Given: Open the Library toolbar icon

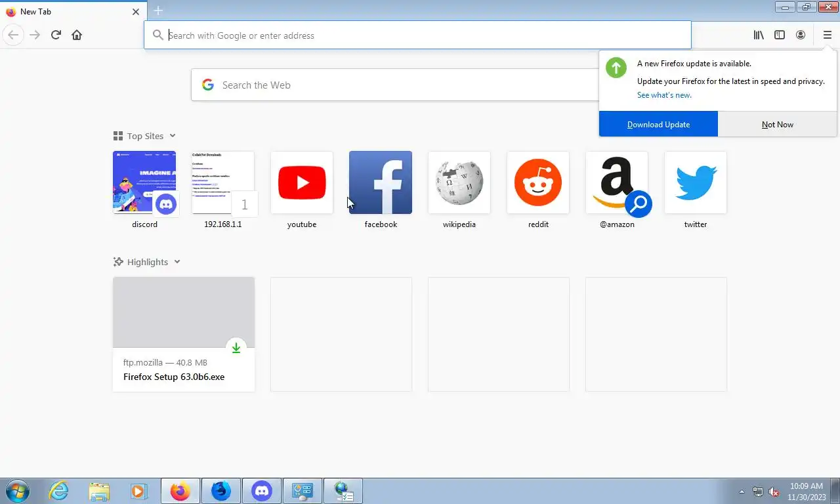Looking at the screenshot, I should pyautogui.click(x=759, y=35).
